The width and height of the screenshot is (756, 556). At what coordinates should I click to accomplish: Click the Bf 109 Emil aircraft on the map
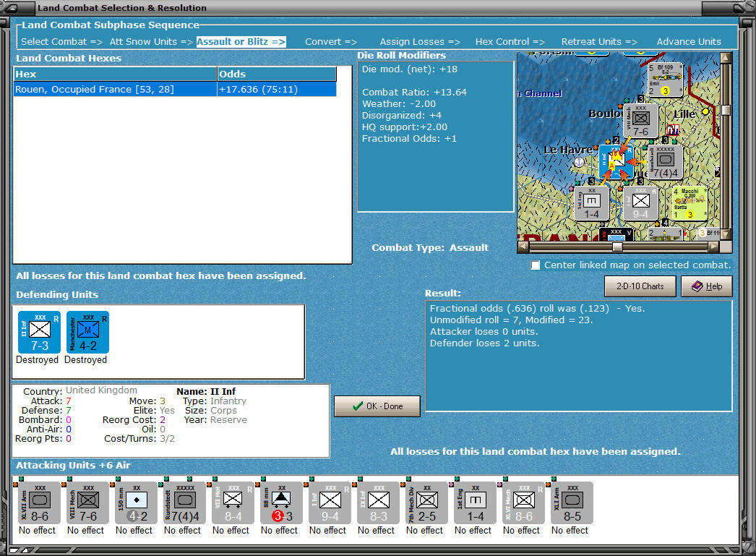(665, 80)
